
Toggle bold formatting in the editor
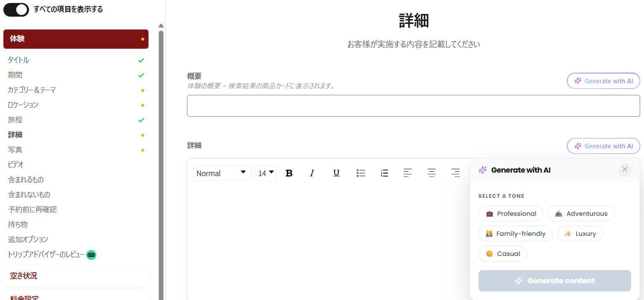click(x=289, y=173)
